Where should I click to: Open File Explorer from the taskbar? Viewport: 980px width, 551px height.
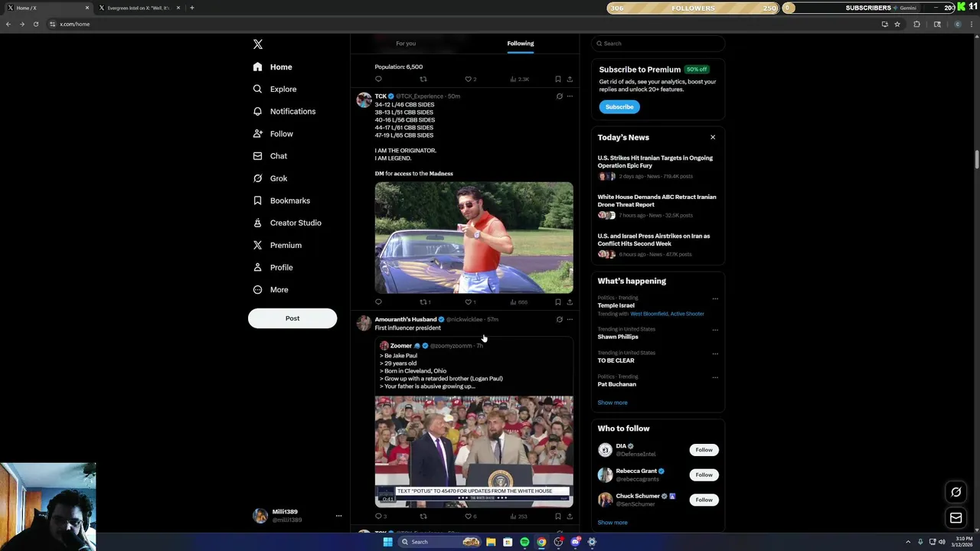tap(491, 542)
